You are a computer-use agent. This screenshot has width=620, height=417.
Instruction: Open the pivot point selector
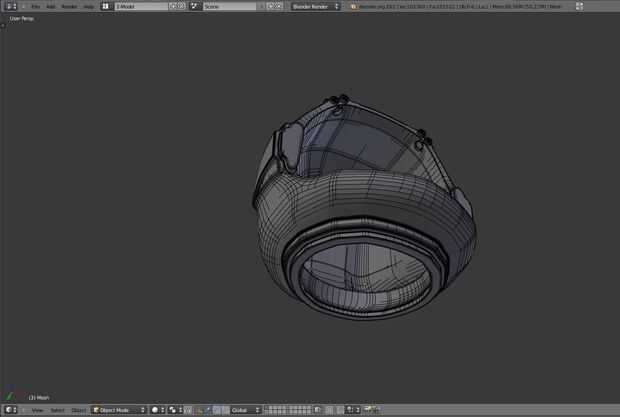[x=174, y=410]
